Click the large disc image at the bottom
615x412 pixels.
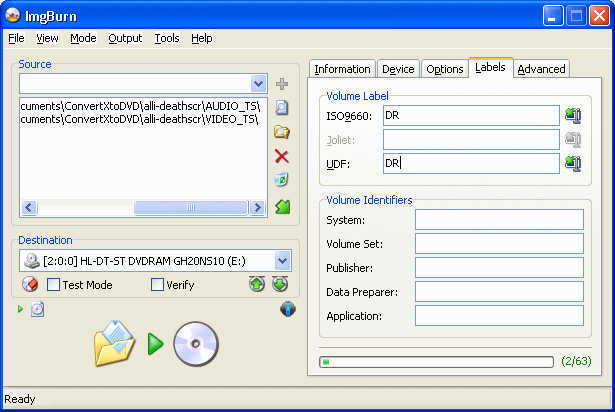196,344
